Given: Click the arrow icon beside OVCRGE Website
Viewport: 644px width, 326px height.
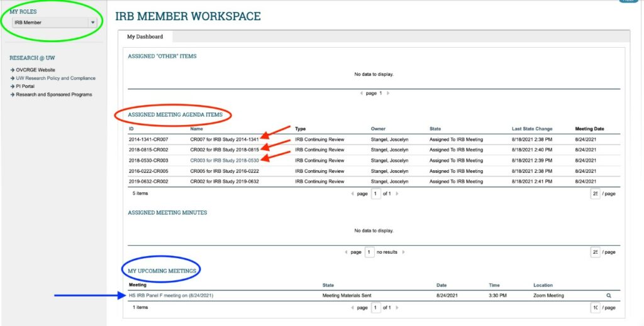Looking at the screenshot, I should coord(12,70).
